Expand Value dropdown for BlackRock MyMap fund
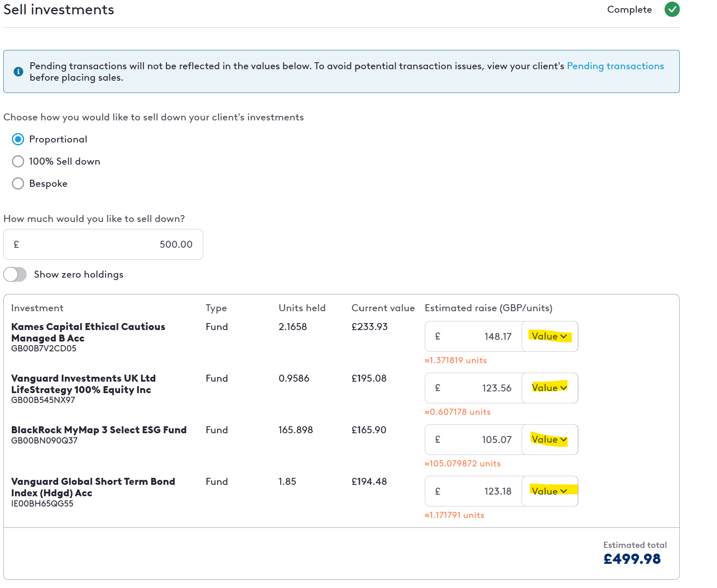The width and height of the screenshot is (717, 588). click(x=549, y=440)
